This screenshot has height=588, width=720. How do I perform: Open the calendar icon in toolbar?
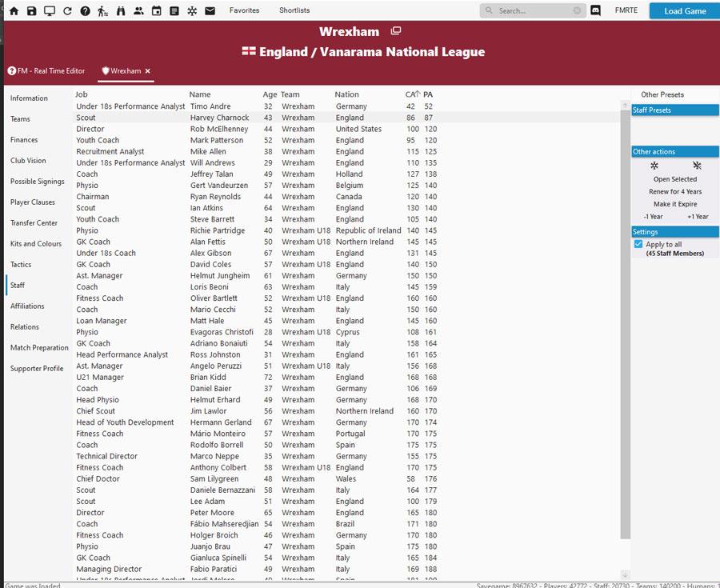(157, 10)
